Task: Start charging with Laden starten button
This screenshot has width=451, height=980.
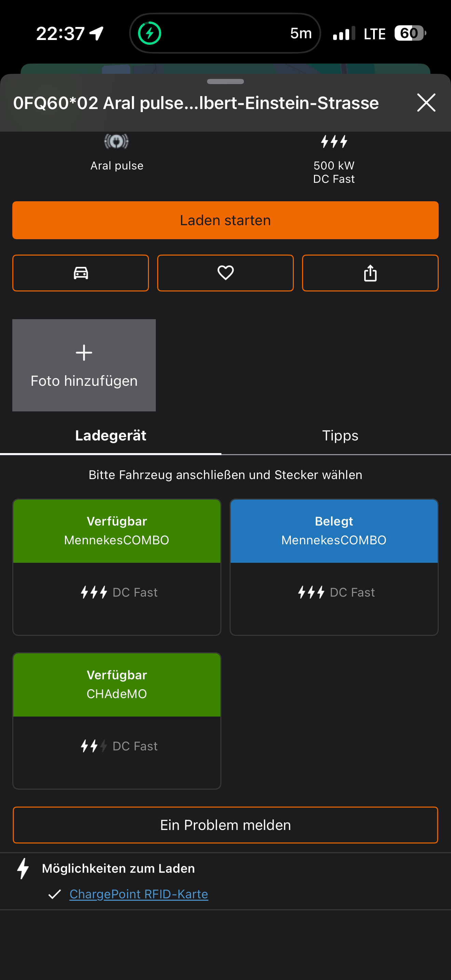Action: (225, 220)
